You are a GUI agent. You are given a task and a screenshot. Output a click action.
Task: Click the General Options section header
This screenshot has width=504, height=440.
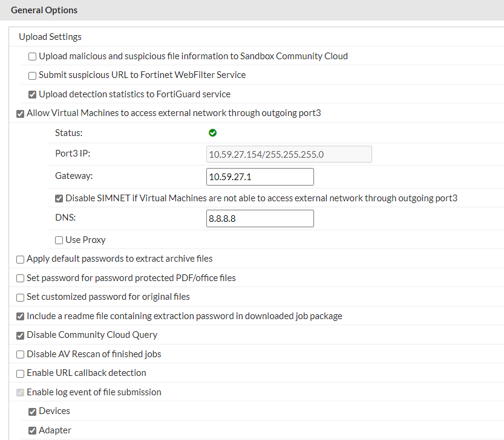coord(44,10)
